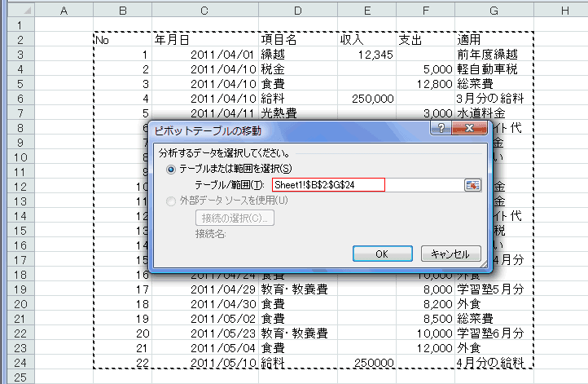Select row 24 header
Image resolution: width=588 pixels, height=384 pixels.
[21, 363]
